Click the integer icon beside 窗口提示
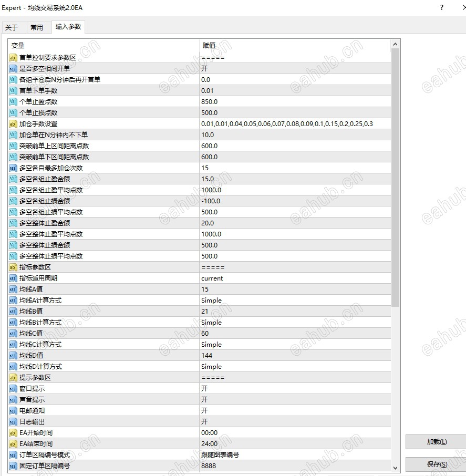466x476 pixels. (13, 389)
